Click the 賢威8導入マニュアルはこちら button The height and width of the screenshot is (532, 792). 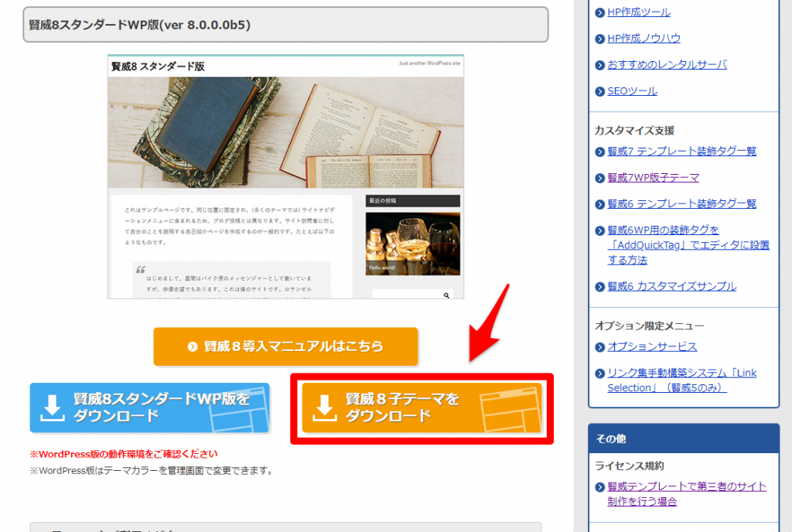point(286,346)
